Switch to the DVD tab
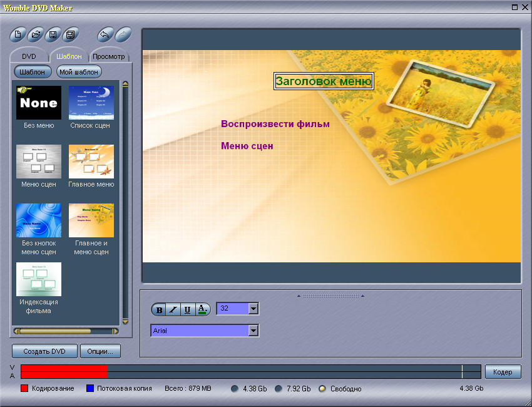The image size is (532, 407). (29, 56)
